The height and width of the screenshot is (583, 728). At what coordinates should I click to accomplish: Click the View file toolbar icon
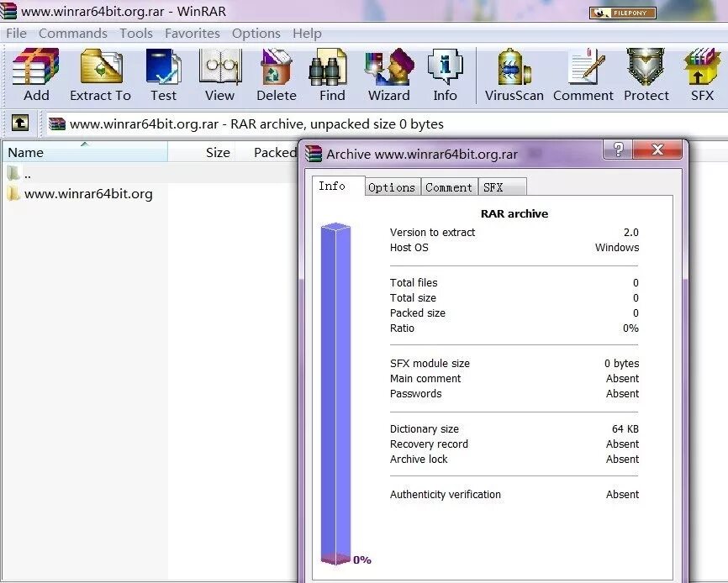220,67
